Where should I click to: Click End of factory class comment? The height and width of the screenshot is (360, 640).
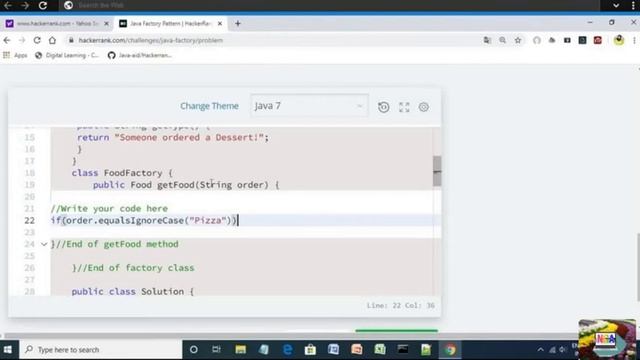click(133, 268)
